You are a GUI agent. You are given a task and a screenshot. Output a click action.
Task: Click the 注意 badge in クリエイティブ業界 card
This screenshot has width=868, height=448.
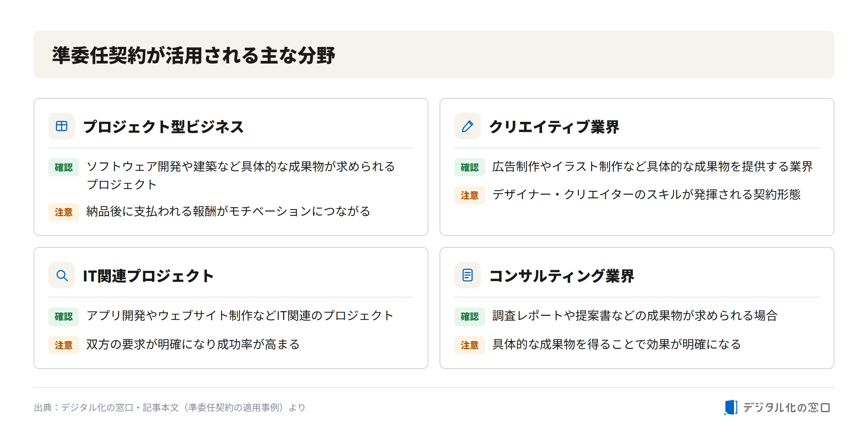pos(470,195)
